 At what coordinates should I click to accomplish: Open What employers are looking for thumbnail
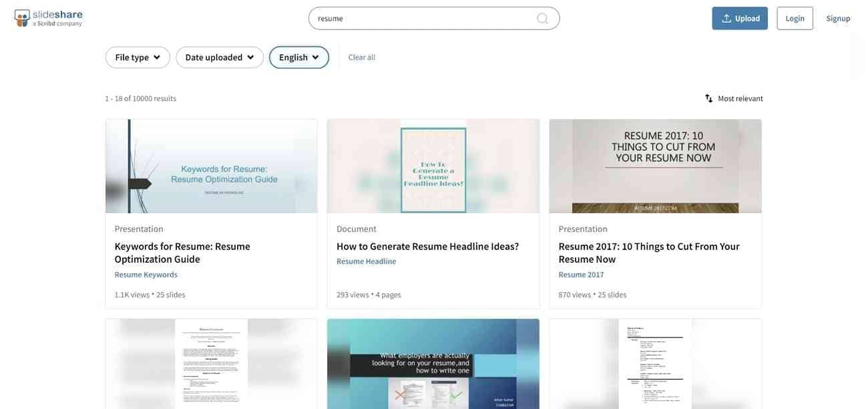[433, 364]
